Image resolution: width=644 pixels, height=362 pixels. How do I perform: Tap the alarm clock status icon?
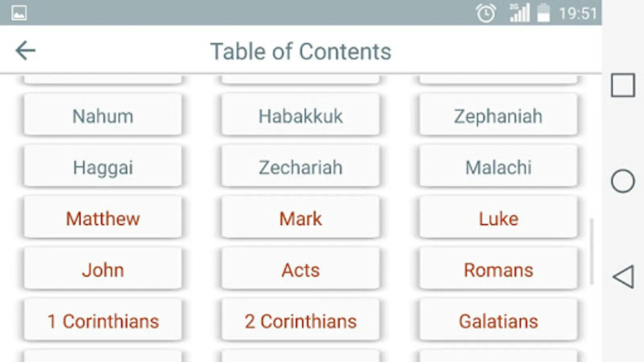coord(486,13)
